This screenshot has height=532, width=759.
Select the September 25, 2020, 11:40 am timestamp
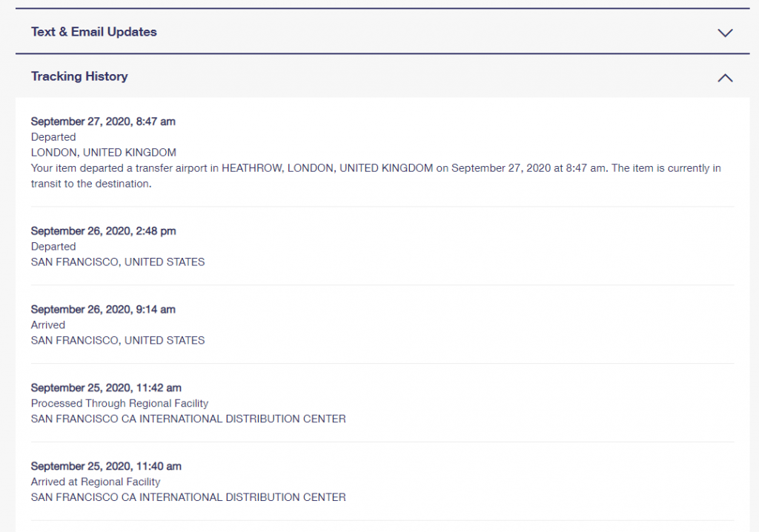pyautogui.click(x=106, y=466)
